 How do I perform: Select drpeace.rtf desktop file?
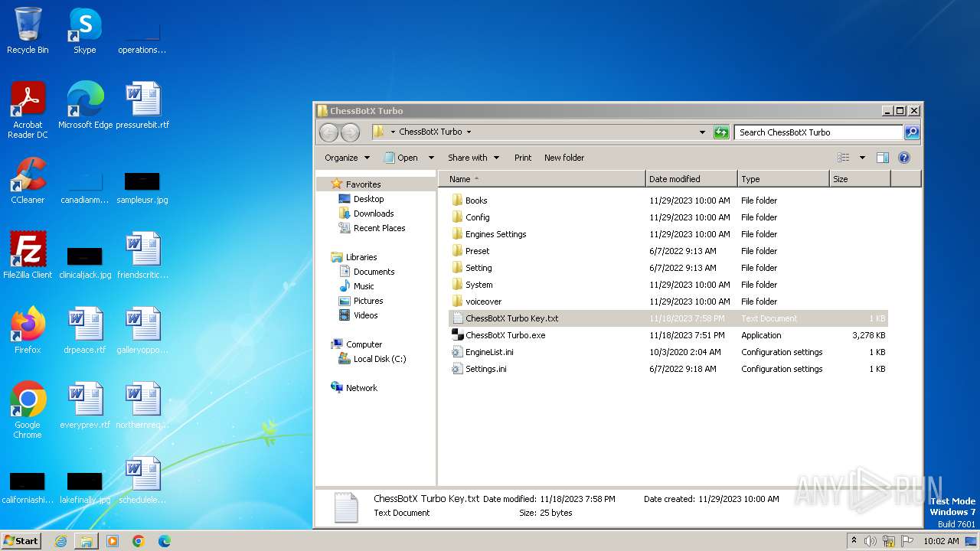(85, 330)
